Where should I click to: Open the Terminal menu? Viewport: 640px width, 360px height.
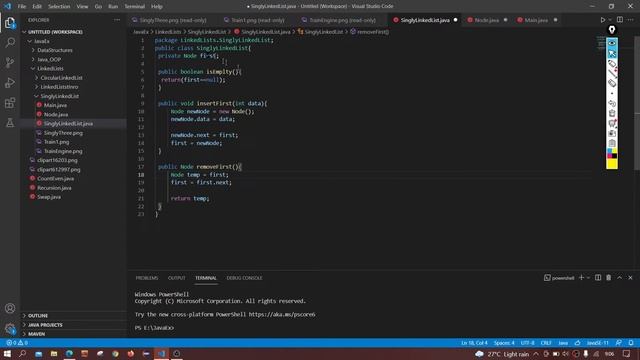[135, 6]
